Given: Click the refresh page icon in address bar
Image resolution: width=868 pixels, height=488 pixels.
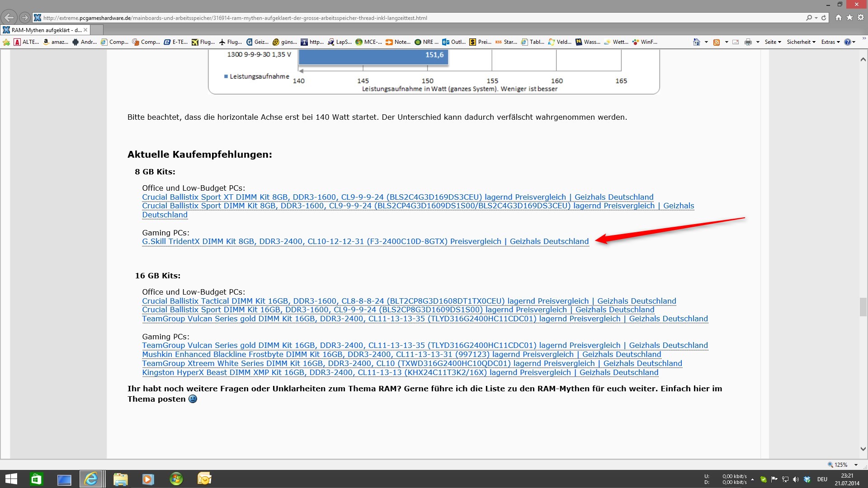Looking at the screenshot, I should pyautogui.click(x=824, y=18).
